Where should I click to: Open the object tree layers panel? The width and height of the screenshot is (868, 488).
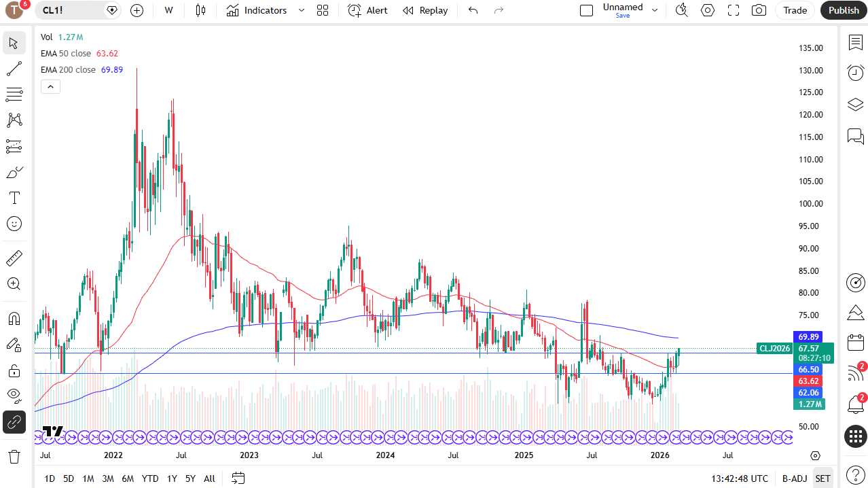pyautogui.click(x=855, y=105)
